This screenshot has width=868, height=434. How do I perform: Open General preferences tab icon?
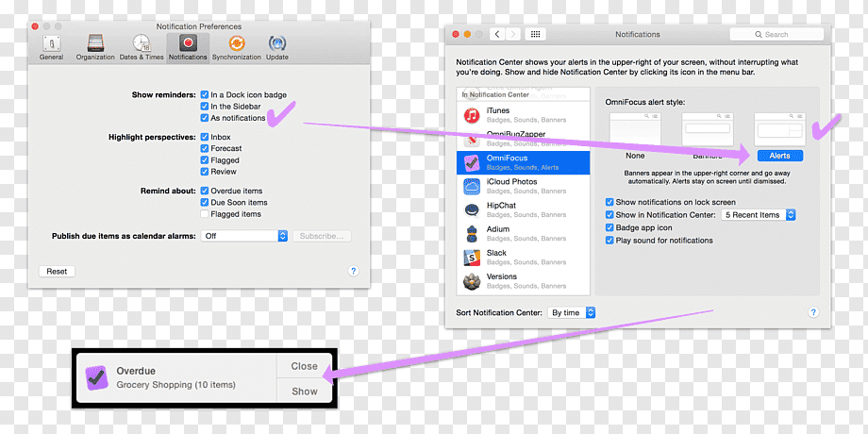(52, 43)
